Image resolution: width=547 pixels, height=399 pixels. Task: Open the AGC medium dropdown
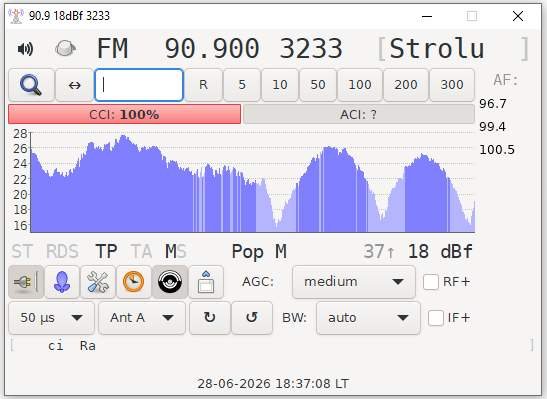pos(354,282)
